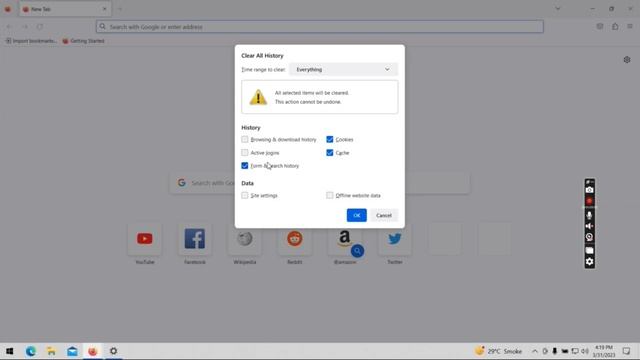Open YouTube shortcut tile

(144, 239)
